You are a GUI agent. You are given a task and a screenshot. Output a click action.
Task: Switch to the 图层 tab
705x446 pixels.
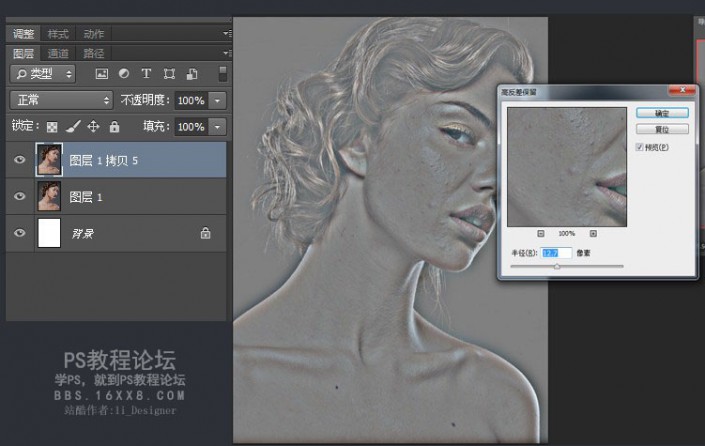[23, 54]
